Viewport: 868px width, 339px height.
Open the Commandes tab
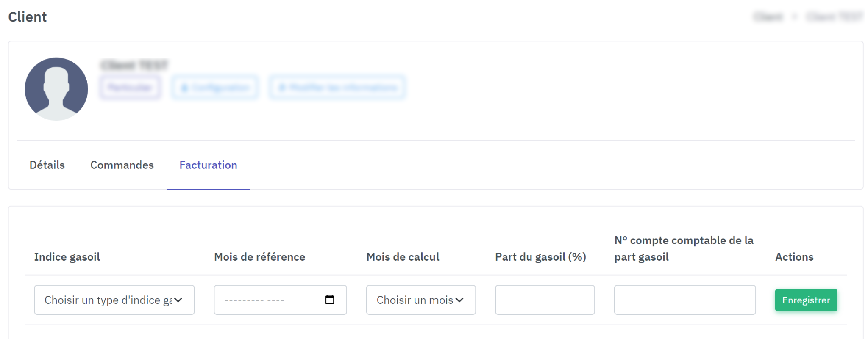click(122, 165)
